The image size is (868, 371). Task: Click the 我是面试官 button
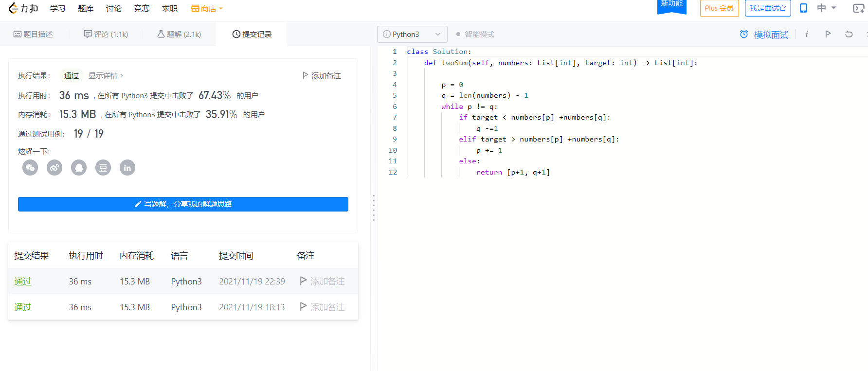(768, 8)
